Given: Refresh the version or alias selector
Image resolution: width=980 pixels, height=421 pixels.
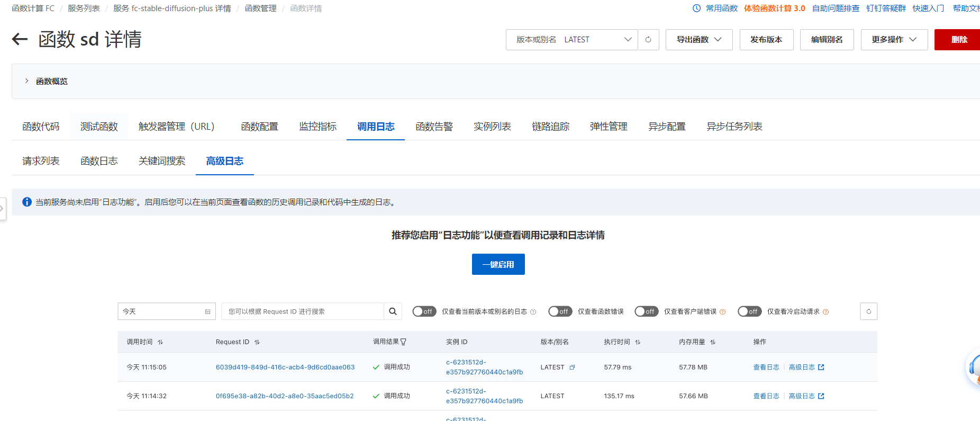Looking at the screenshot, I should point(648,40).
